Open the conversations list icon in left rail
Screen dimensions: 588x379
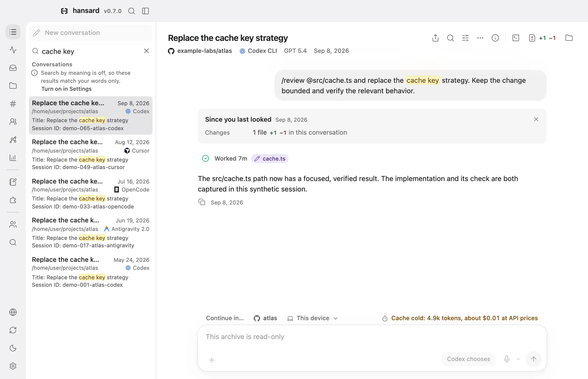coord(13,32)
